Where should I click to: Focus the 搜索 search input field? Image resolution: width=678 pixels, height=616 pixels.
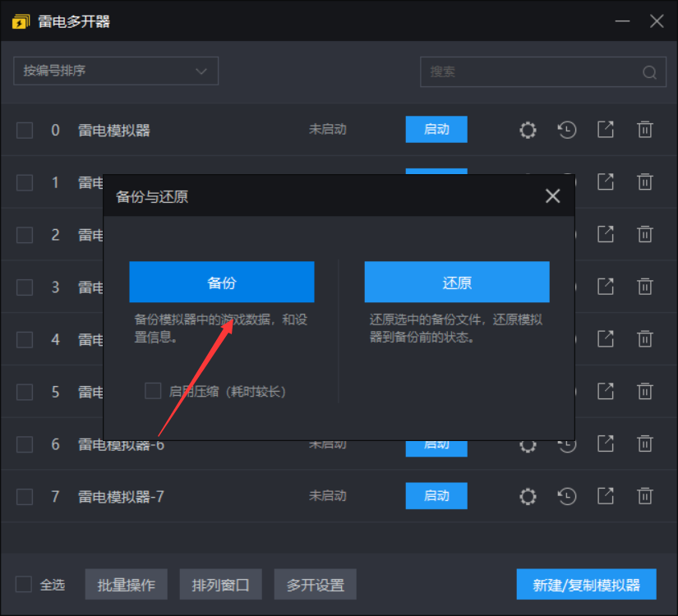click(x=543, y=71)
